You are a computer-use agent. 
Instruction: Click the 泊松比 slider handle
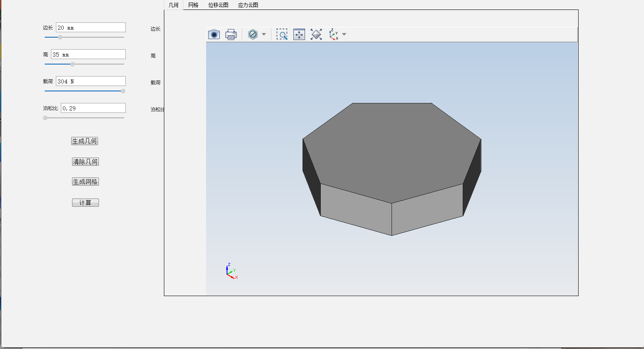click(45, 118)
